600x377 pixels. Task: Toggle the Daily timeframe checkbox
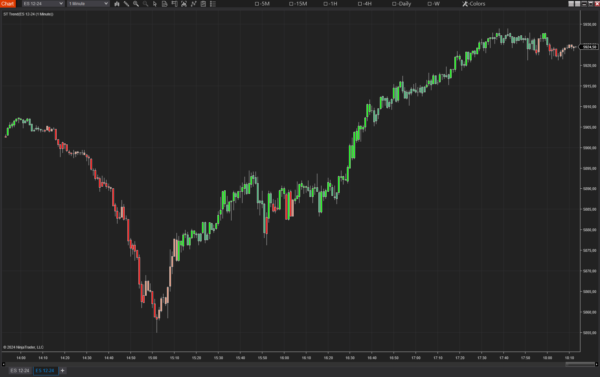pyautogui.click(x=394, y=4)
